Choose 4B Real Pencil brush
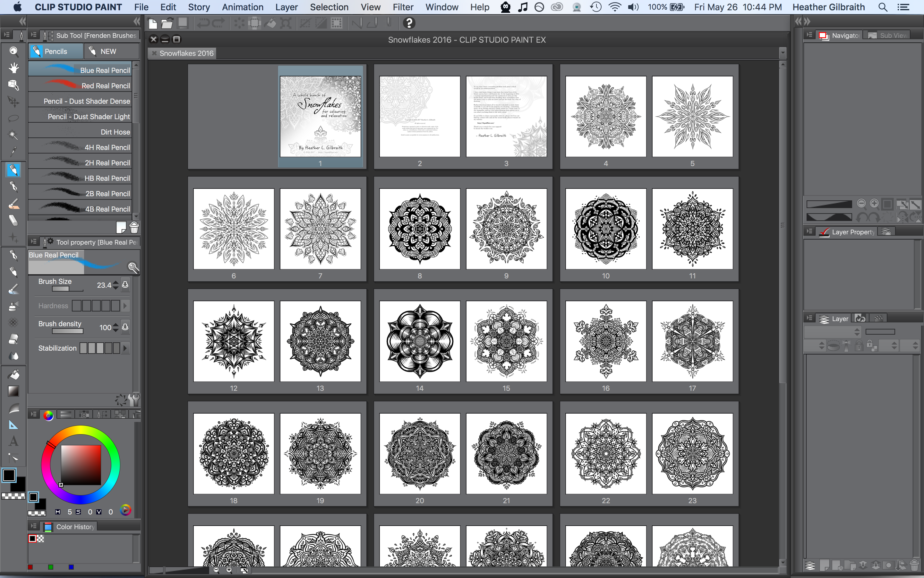 tap(80, 209)
